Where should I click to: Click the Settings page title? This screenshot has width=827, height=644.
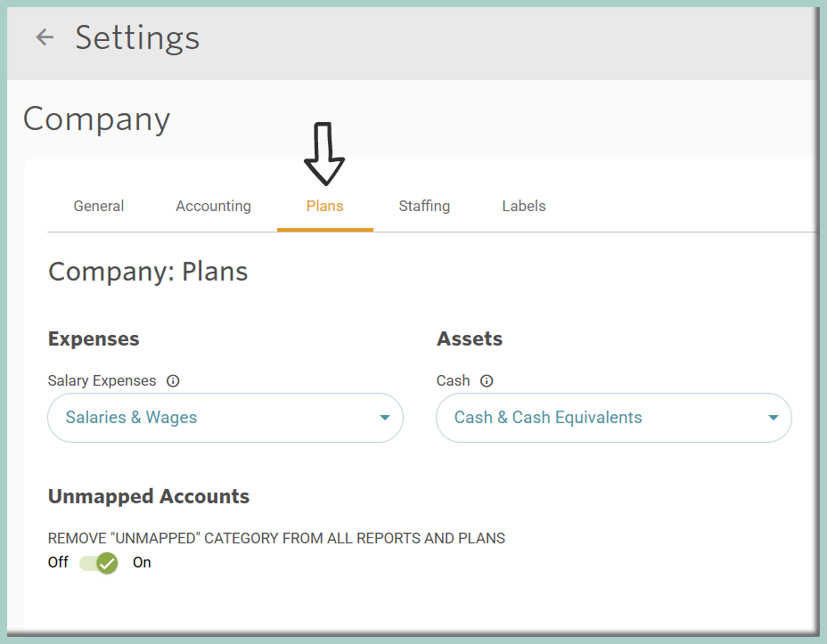tap(137, 38)
